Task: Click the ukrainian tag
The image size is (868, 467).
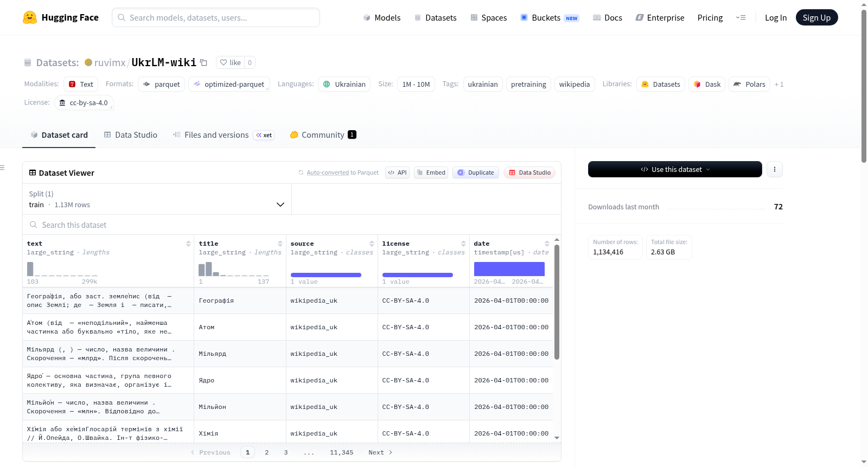Action: point(483,84)
